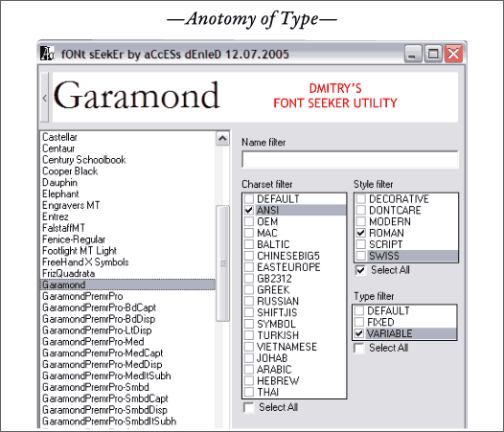Enable the SCRIPT style checkbox
Image resolution: width=504 pixels, height=432 pixels.
coord(361,244)
